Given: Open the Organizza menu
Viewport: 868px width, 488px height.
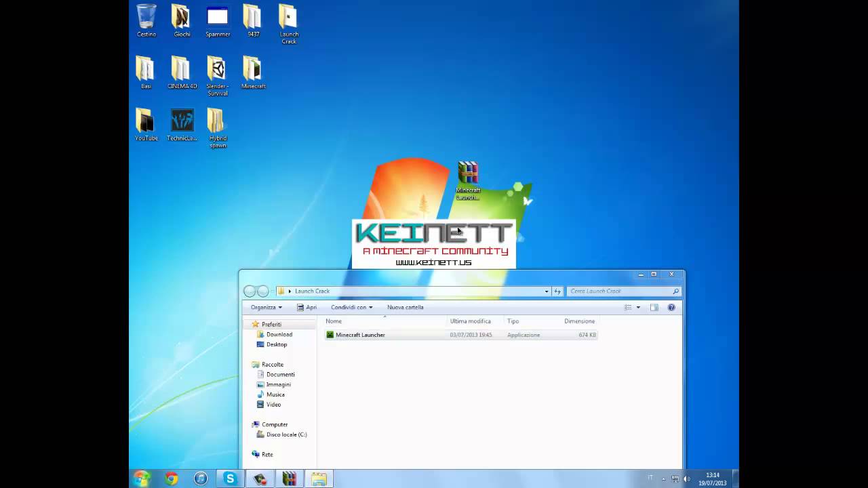Looking at the screenshot, I should 267,307.
